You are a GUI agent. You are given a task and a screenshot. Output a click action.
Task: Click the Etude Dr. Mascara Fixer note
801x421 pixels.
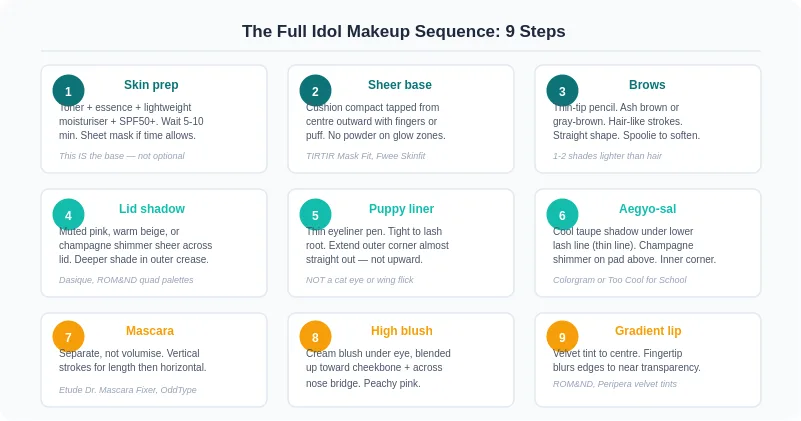pos(128,390)
